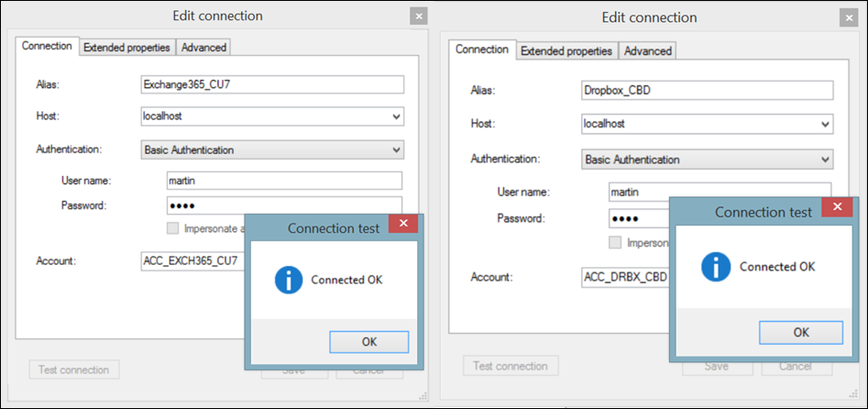Click info icon in left Connection test dialog
This screenshot has height=409, width=868.
pos(289,280)
